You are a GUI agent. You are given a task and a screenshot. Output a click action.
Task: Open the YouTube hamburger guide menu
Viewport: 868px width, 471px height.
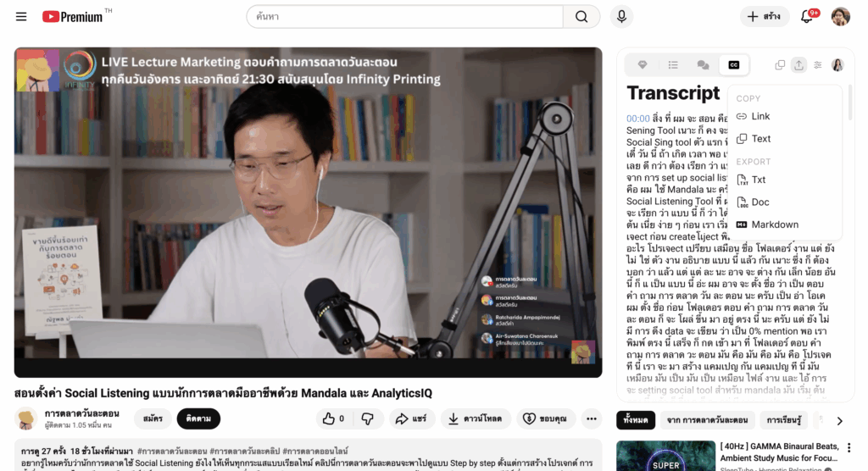pyautogui.click(x=21, y=17)
